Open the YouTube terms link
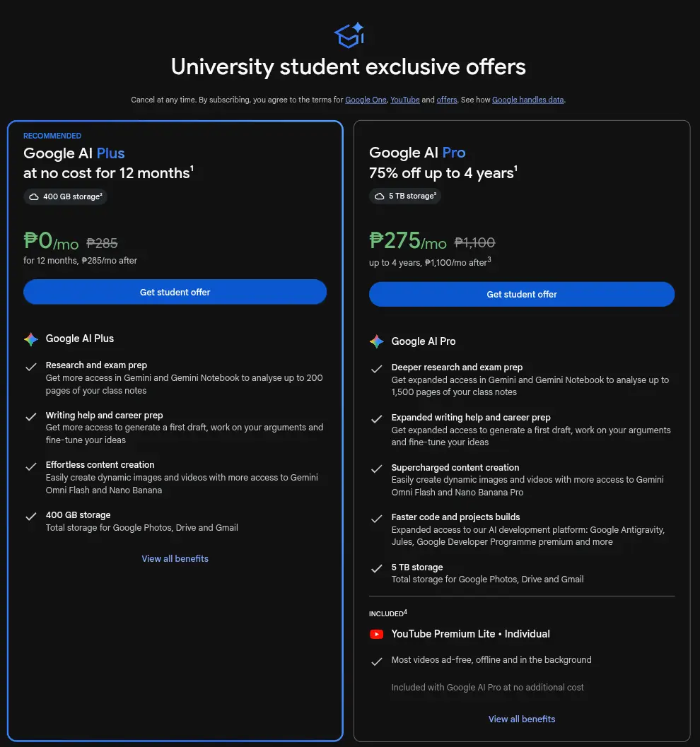This screenshot has height=747, width=700. tap(405, 100)
